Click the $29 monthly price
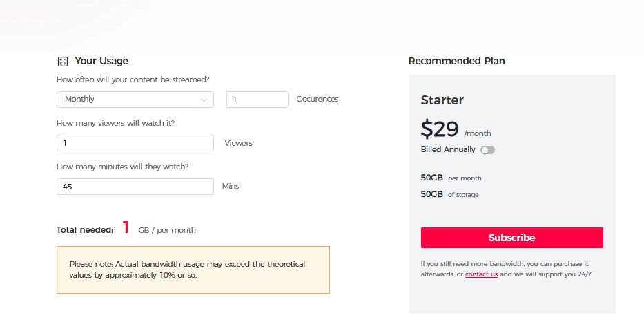This screenshot has height=331, width=644. pyautogui.click(x=440, y=129)
